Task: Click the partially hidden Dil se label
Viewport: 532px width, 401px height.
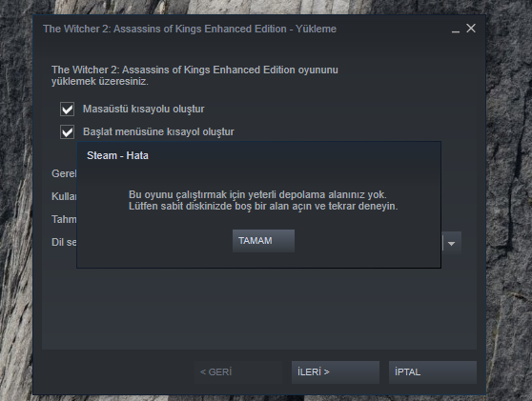Action: (x=64, y=242)
